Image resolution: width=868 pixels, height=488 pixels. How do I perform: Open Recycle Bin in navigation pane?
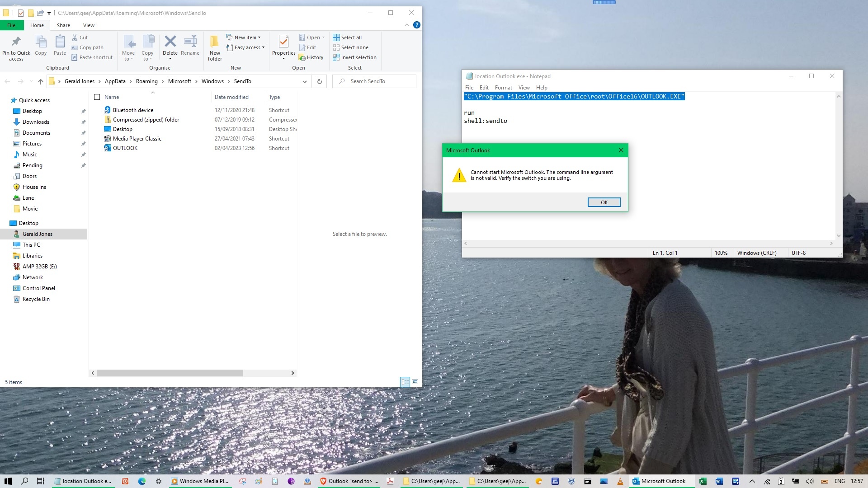(x=36, y=299)
